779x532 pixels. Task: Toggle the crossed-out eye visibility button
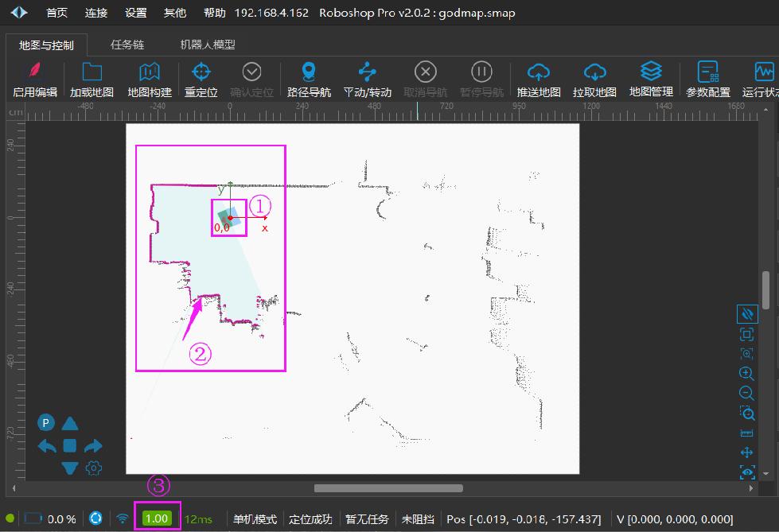point(746,314)
